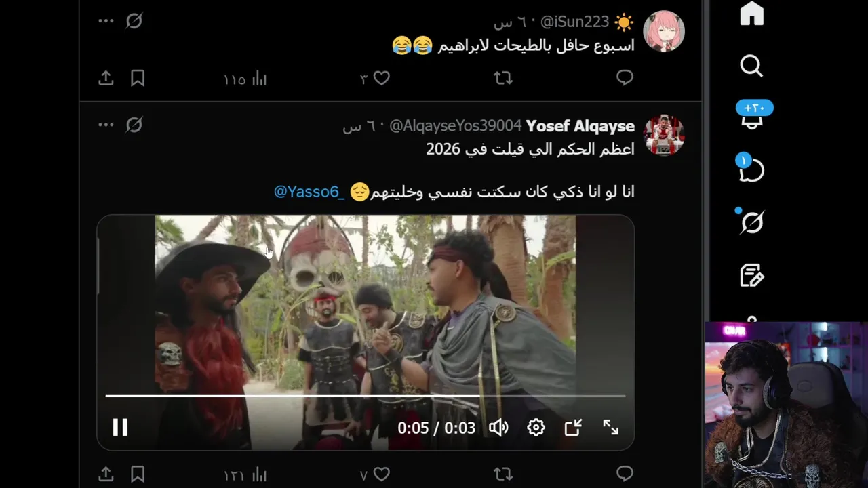The width and height of the screenshot is (868, 488).
Task: Open more options menu on Yosef Alqayse's post
Action: 106,125
